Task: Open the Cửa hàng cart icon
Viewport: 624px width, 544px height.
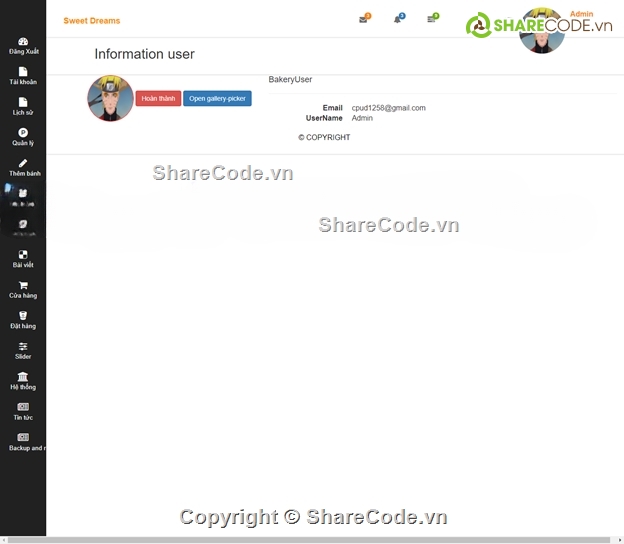Action: click(x=23, y=285)
